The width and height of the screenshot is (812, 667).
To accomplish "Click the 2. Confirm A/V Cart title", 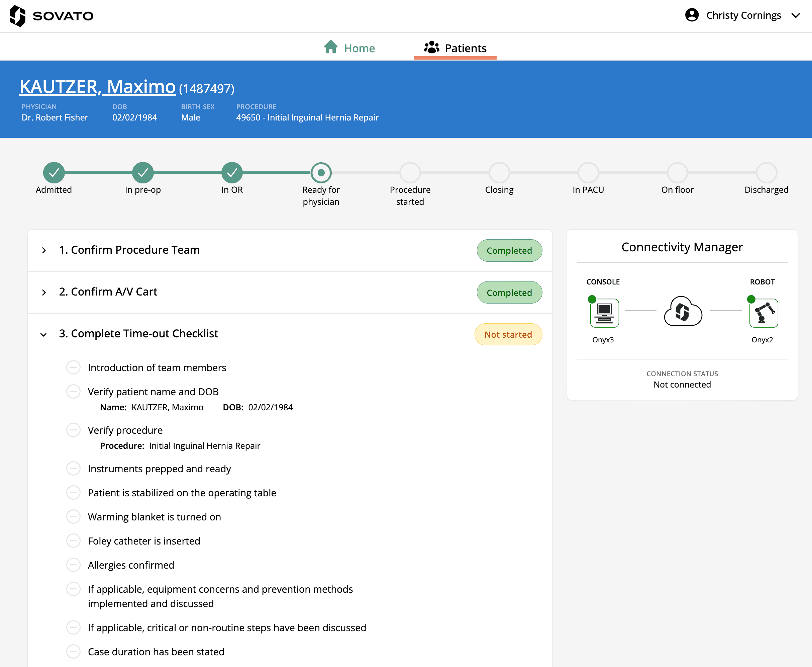I will tap(108, 292).
